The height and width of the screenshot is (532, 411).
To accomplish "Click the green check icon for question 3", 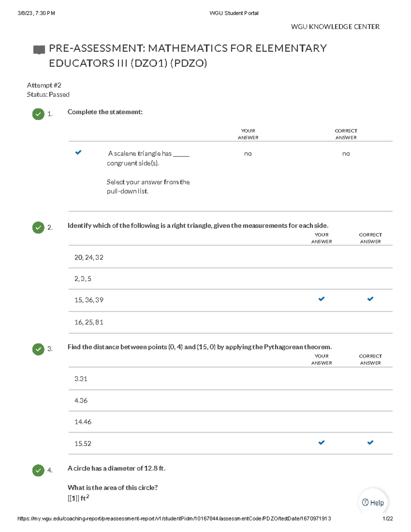I will 38,349.
